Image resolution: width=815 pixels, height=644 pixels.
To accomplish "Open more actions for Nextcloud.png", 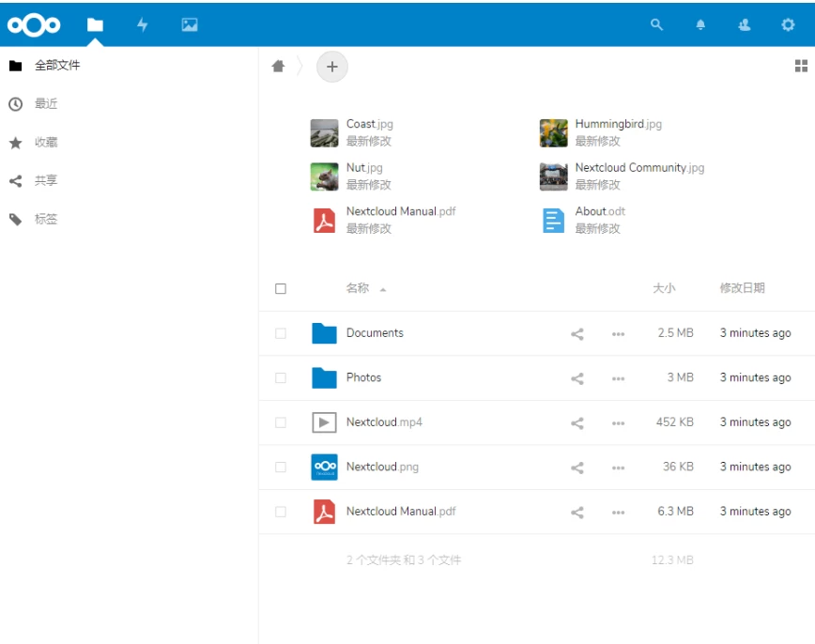I will click(x=618, y=468).
